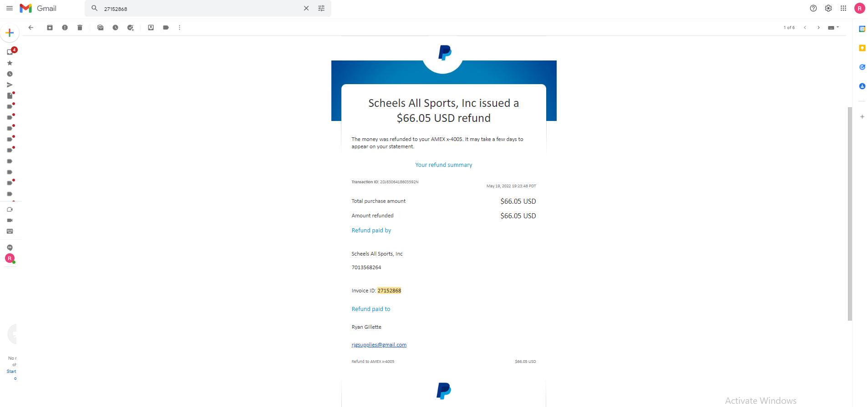Viewport: 868px width, 407px height.
Task: Click the outlined Meet camera icon
Action: click(x=10, y=210)
